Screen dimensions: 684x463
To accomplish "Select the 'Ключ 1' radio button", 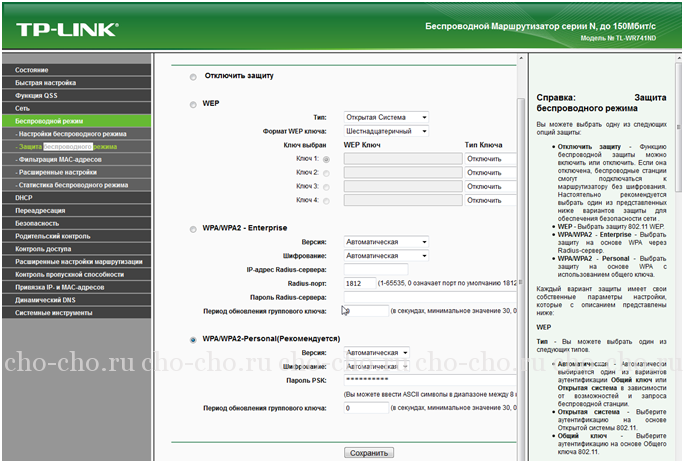I will coord(326,159).
